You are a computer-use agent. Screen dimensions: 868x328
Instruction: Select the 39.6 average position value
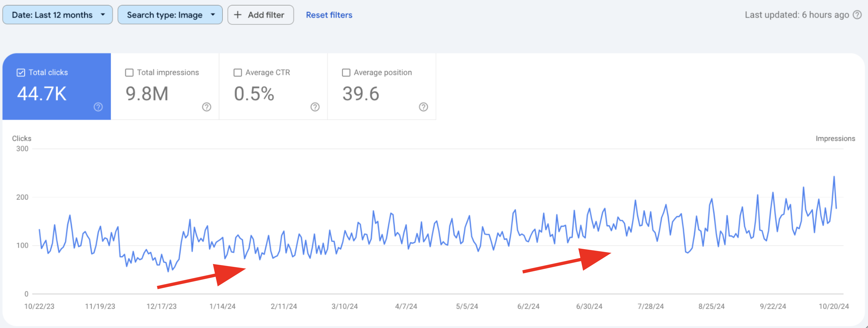click(361, 94)
